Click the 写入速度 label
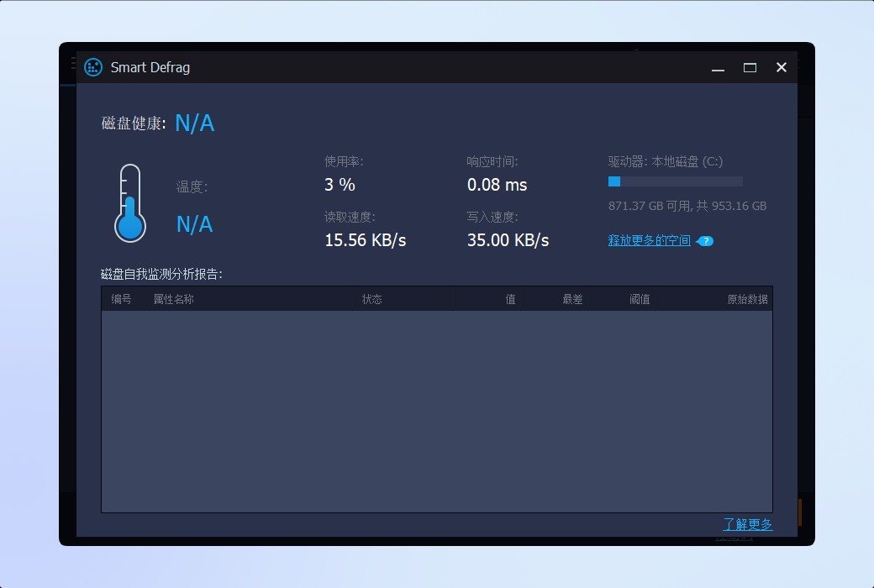 pyautogui.click(x=492, y=217)
